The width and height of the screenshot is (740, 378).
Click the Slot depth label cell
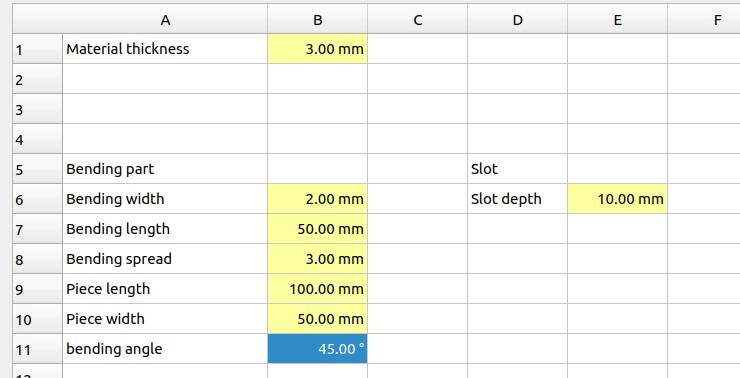click(517, 199)
